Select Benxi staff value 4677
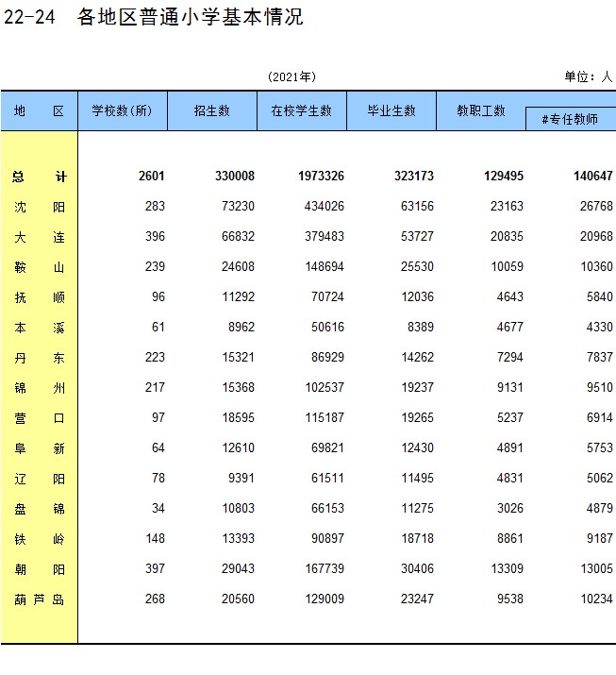The width and height of the screenshot is (616, 675). (510, 327)
